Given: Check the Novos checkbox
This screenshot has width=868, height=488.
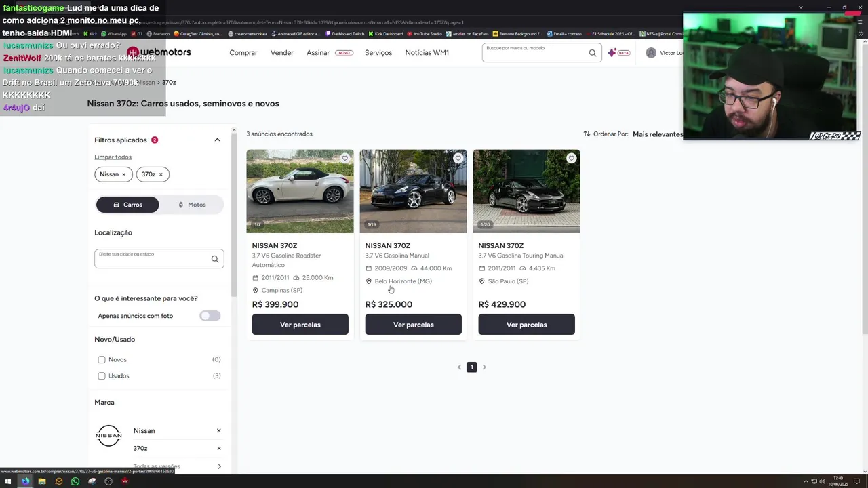Looking at the screenshot, I should (x=102, y=359).
